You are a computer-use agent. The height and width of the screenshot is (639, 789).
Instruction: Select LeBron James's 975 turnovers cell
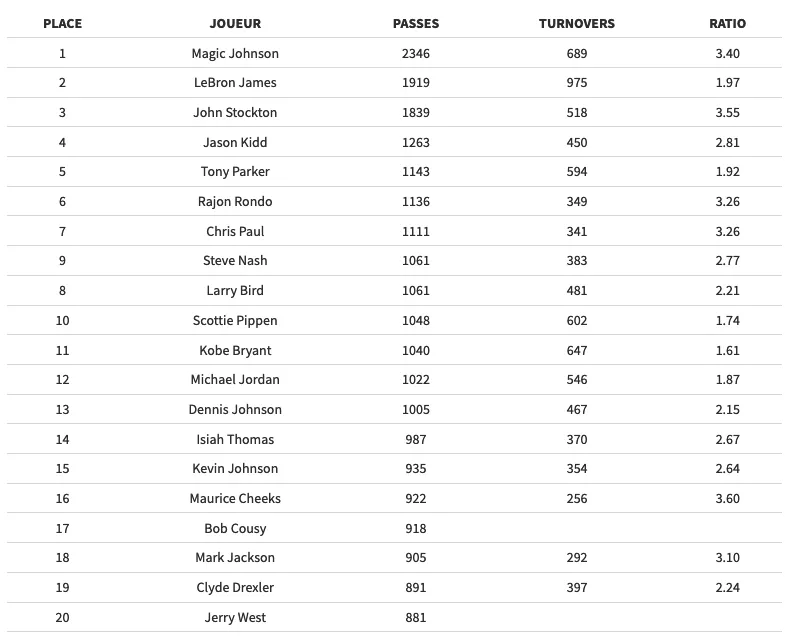(x=576, y=83)
